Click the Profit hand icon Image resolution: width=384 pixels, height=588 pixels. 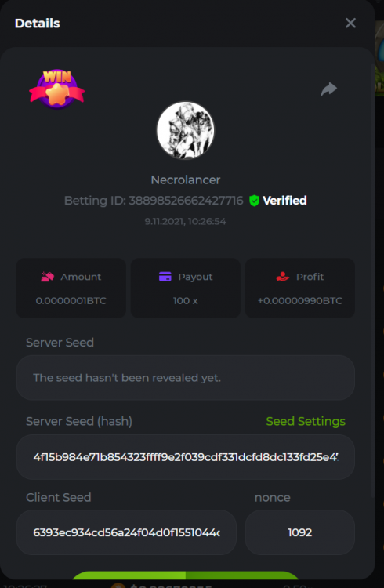[x=282, y=277]
